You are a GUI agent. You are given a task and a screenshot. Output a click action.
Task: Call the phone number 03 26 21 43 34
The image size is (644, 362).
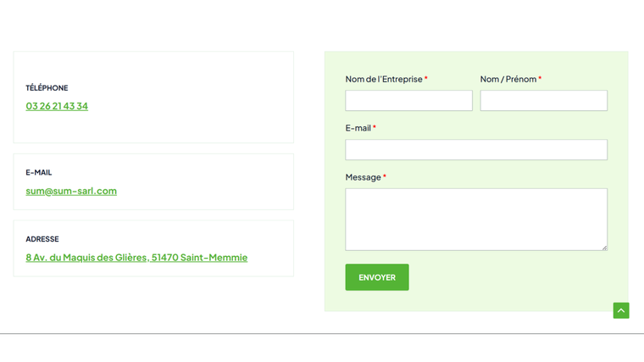(57, 106)
